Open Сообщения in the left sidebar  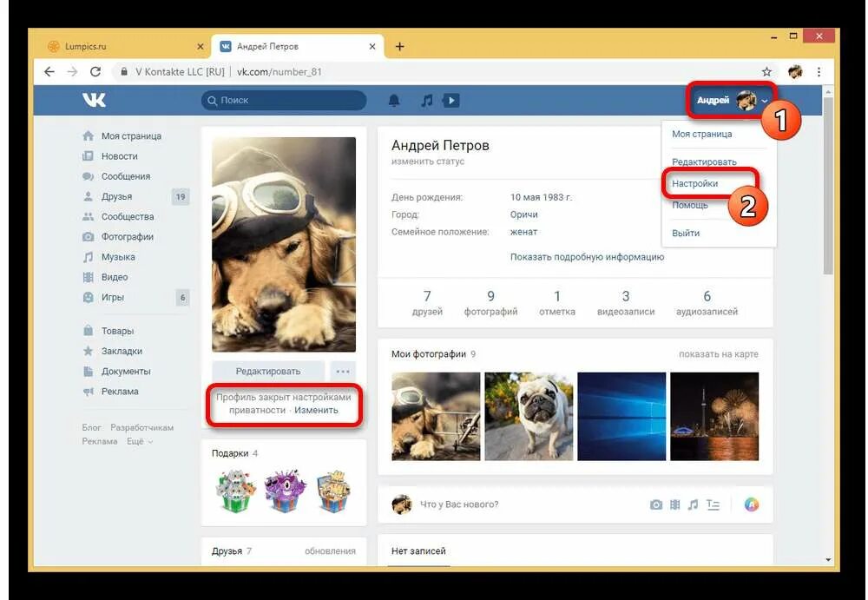coord(125,176)
